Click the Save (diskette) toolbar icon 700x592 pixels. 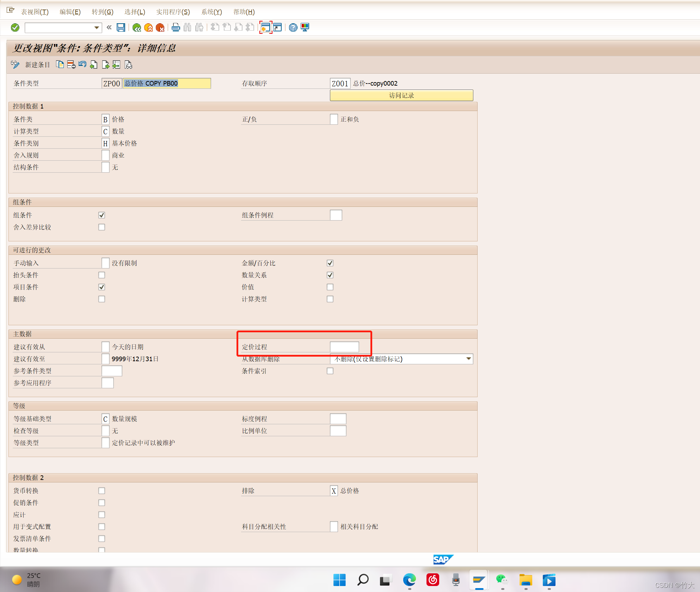pos(121,27)
